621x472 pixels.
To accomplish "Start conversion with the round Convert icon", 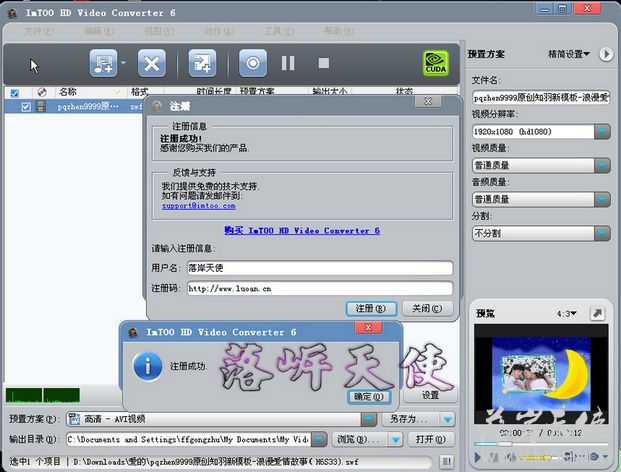I will click(x=253, y=63).
